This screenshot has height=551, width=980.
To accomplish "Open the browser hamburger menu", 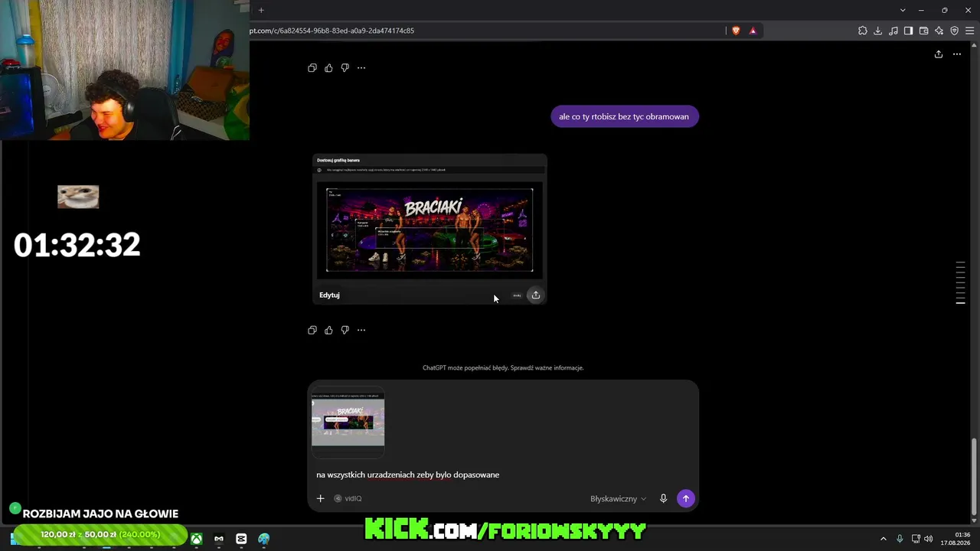I will coord(970,31).
